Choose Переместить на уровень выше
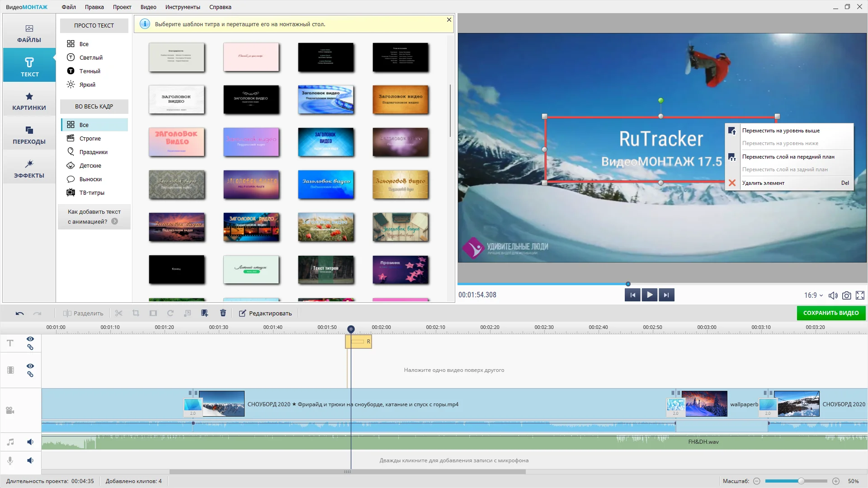The image size is (868, 488). click(789, 131)
